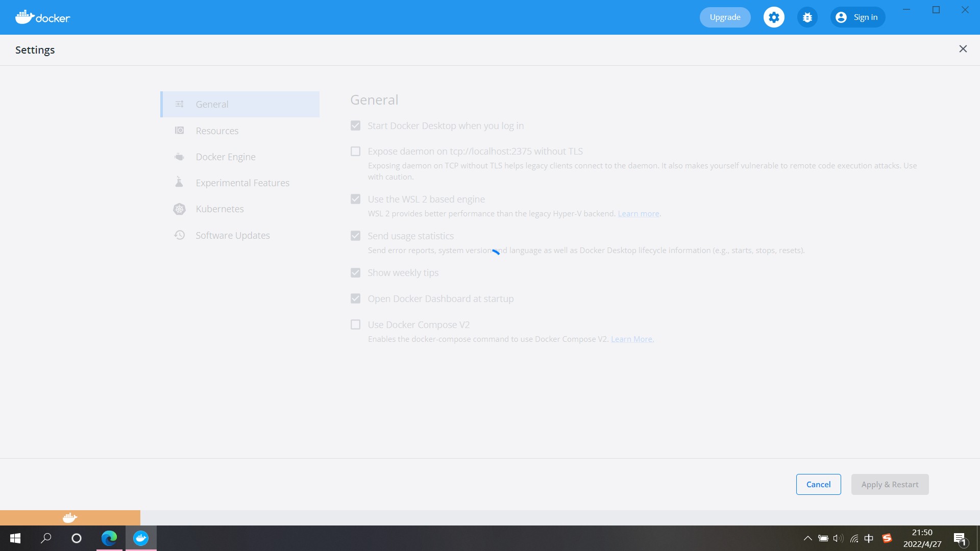Click the General heading text

[x=374, y=100]
